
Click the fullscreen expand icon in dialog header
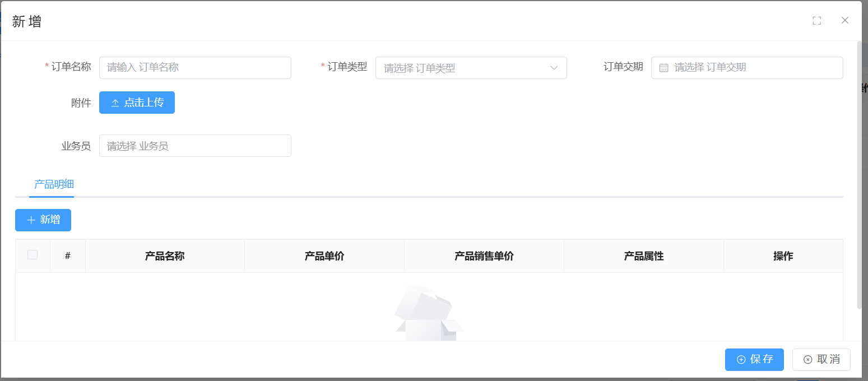pos(816,21)
